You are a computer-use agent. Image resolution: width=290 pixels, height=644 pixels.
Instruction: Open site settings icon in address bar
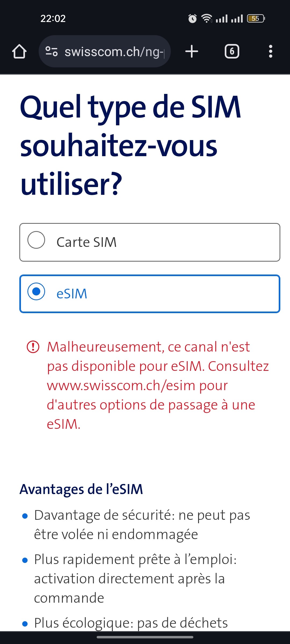pos(51,51)
